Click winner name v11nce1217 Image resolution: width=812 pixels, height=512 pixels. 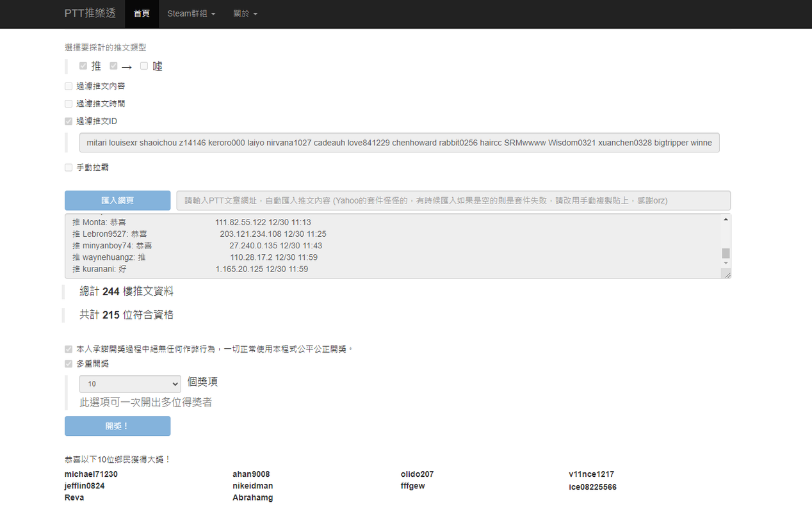[x=592, y=475]
